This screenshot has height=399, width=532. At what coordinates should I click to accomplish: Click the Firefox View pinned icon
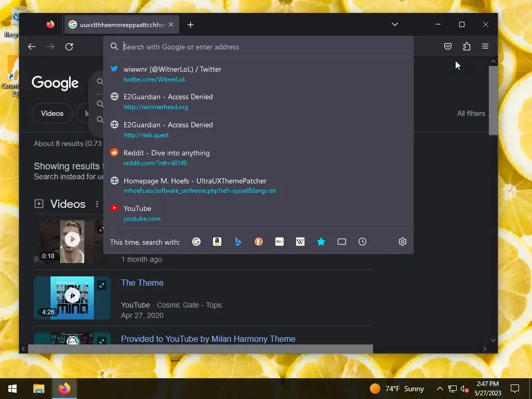pyautogui.click(x=50, y=24)
